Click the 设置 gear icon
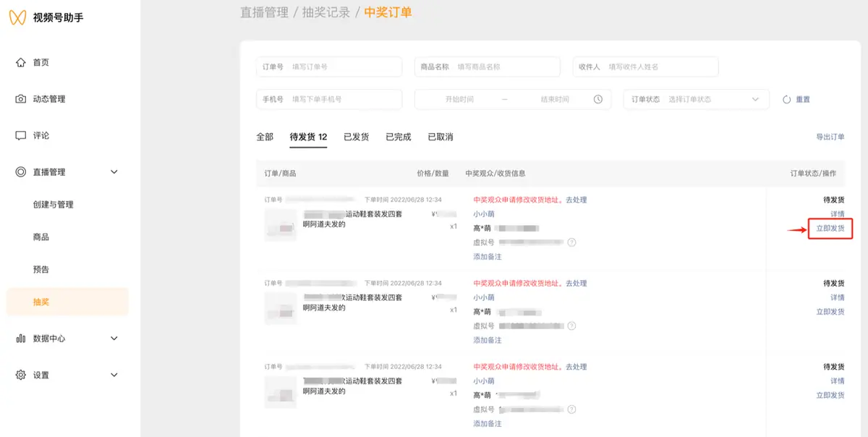The width and height of the screenshot is (868, 437). click(x=20, y=375)
